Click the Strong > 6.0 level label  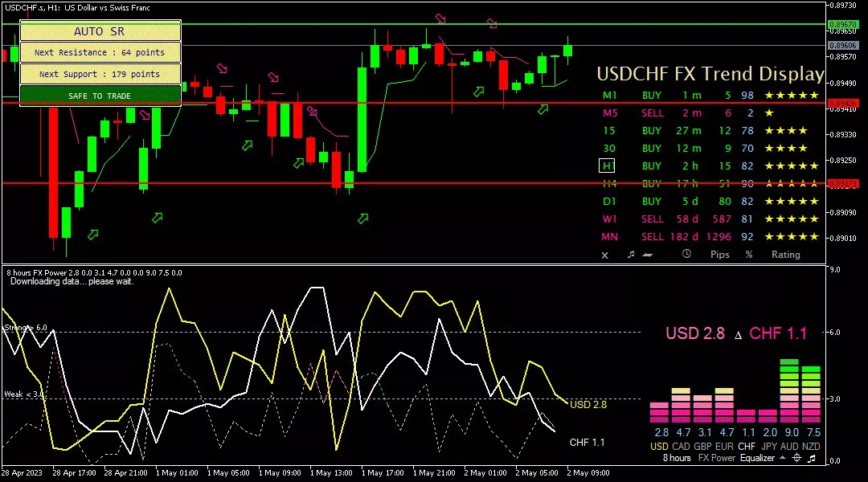pyautogui.click(x=26, y=328)
